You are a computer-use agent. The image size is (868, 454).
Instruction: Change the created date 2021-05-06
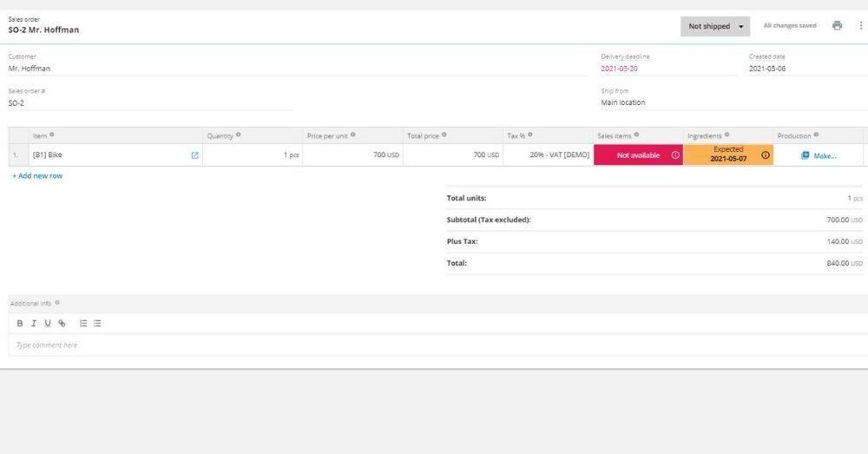pos(808,69)
